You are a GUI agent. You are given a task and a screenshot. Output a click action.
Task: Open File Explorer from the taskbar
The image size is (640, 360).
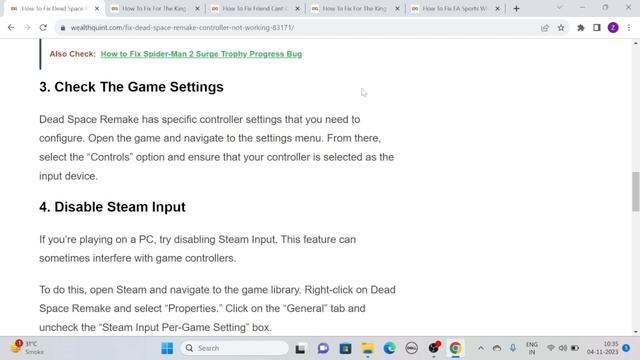pos(367,348)
